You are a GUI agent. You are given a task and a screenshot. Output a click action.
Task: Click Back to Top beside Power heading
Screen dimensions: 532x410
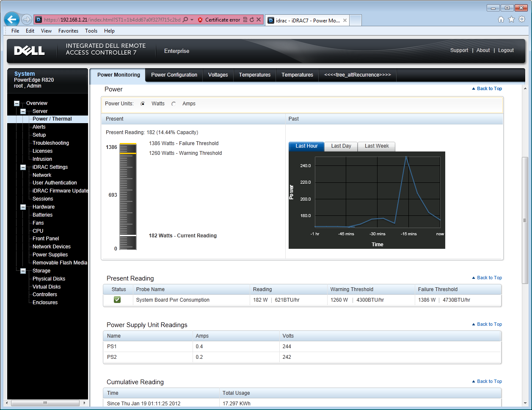coord(487,88)
